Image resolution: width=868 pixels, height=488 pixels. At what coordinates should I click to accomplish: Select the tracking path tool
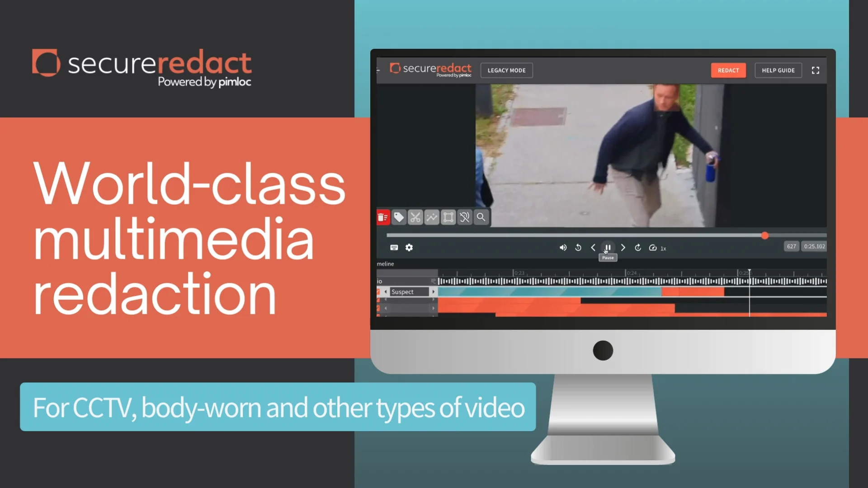click(x=432, y=217)
